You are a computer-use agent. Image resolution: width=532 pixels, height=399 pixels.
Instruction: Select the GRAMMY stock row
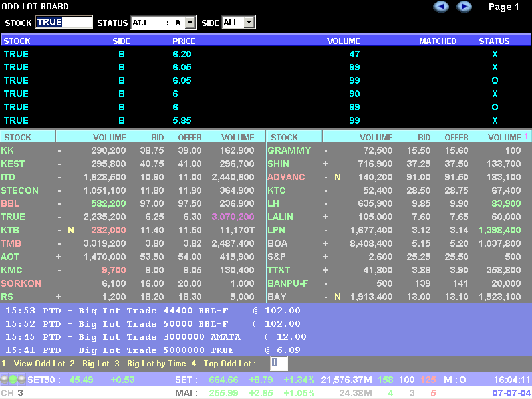(x=400, y=150)
